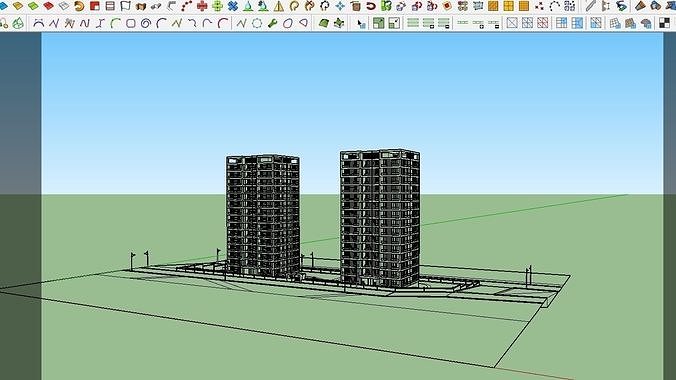Click the teal mesh icon in top toolbar

coord(478,6)
